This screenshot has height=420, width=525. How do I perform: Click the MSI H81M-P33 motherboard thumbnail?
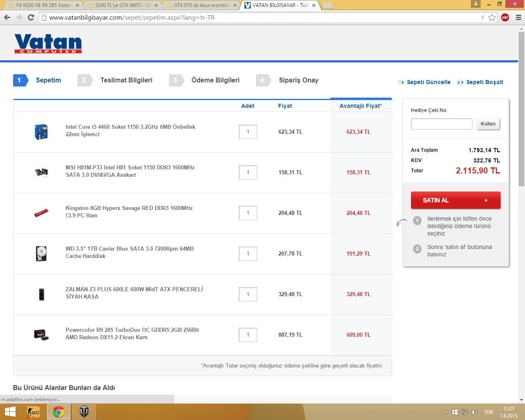click(x=41, y=172)
